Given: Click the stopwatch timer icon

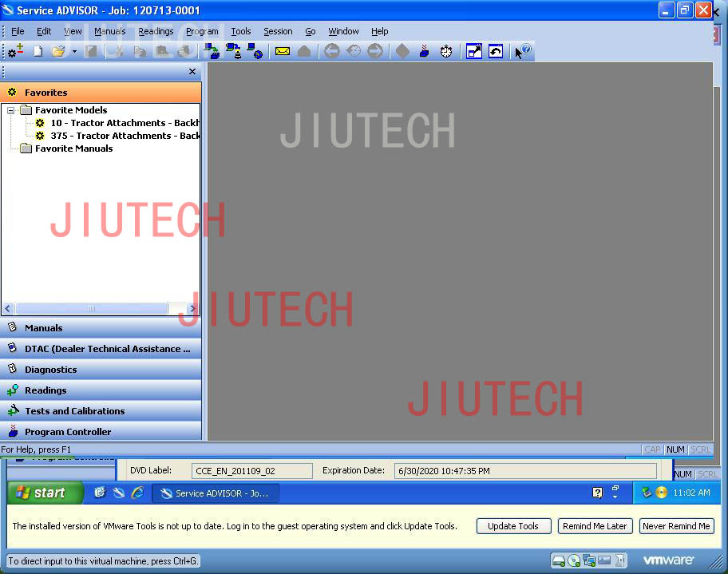Looking at the screenshot, I should (446, 51).
